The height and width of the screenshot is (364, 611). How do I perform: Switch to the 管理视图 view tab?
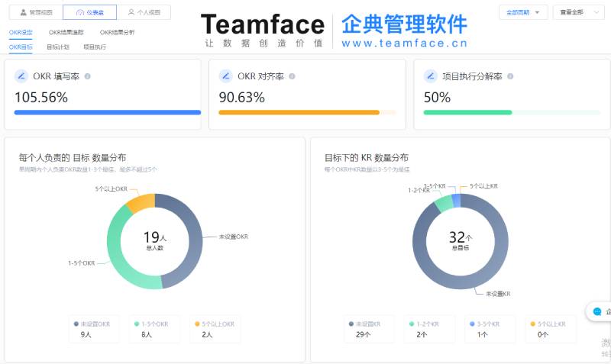36,12
